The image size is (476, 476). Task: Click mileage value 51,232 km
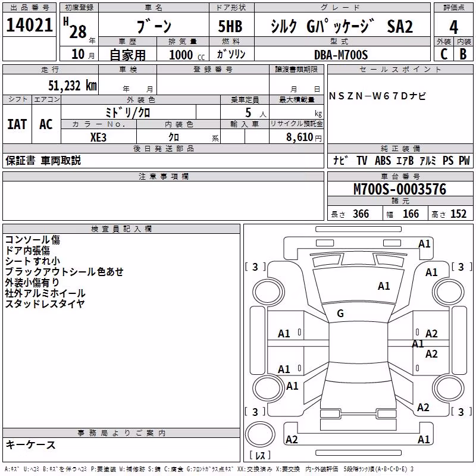[x=73, y=86]
